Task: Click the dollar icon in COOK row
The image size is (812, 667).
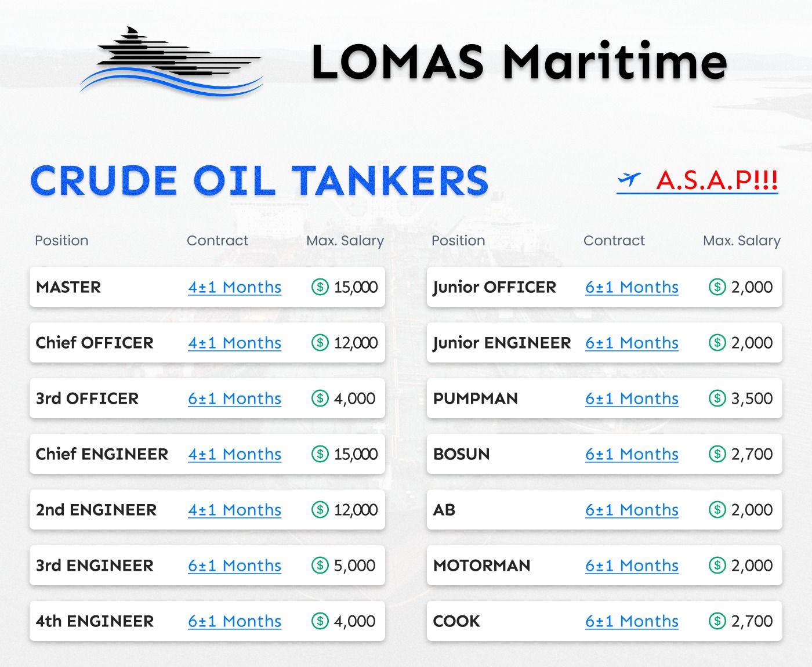Action: [717, 621]
